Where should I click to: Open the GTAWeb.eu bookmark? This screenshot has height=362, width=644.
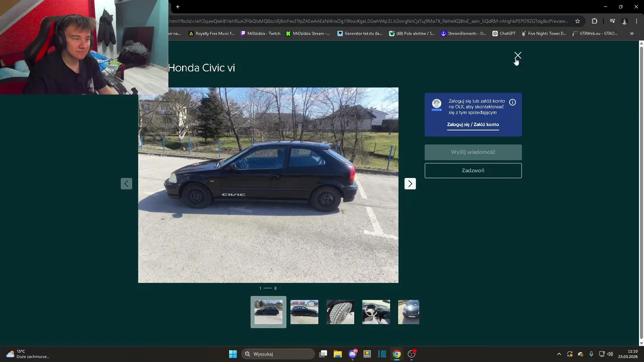click(x=595, y=34)
